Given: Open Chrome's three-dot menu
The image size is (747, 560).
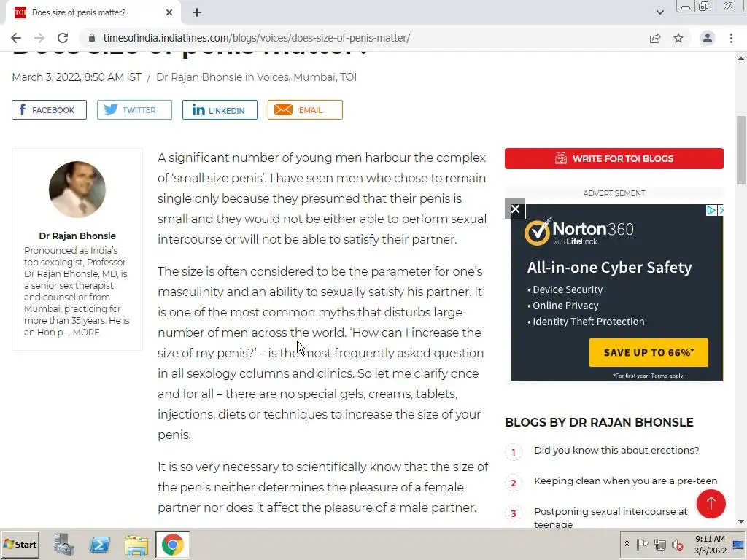Looking at the screenshot, I should 731,38.
